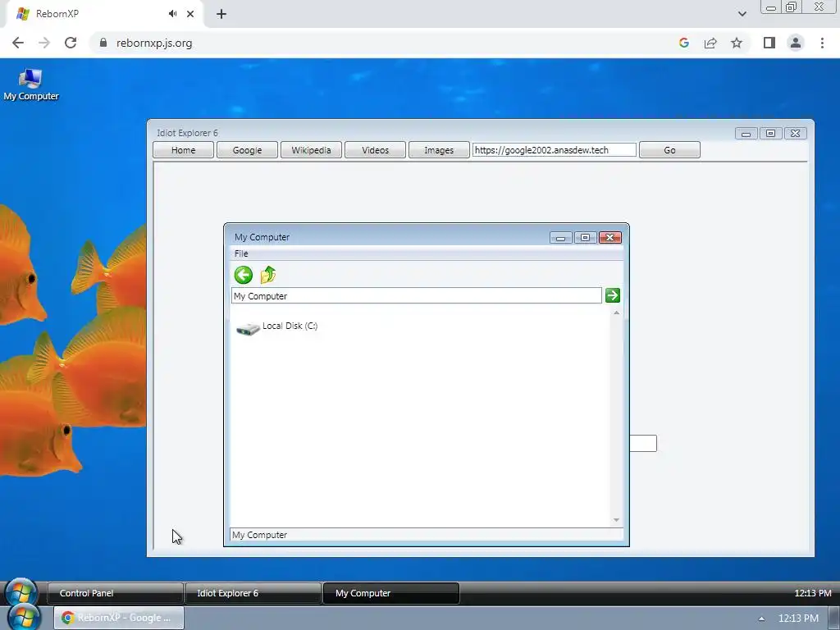Bookmark this page with the star icon
The height and width of the screenshot is (630, 840).
pos(737,43)
